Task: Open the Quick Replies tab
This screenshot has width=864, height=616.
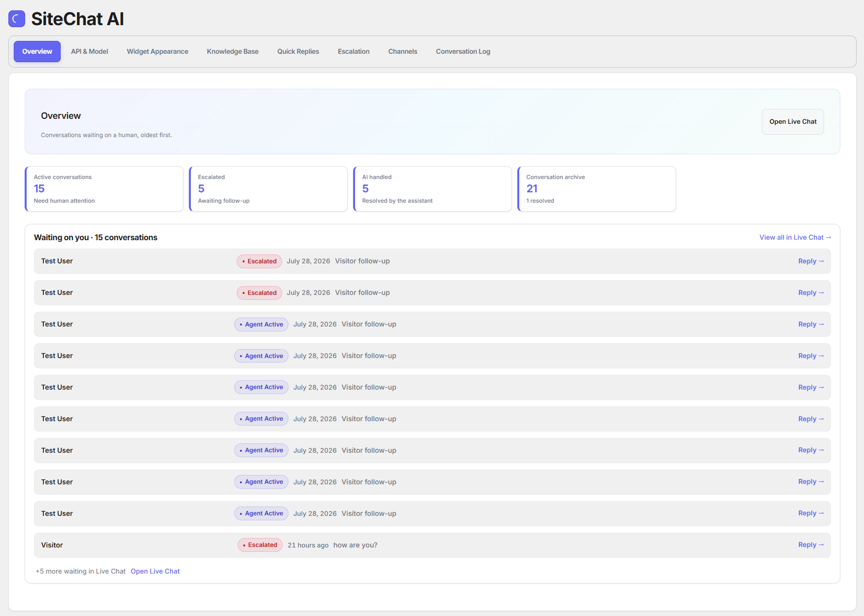Action: click(x=298, y=51)
